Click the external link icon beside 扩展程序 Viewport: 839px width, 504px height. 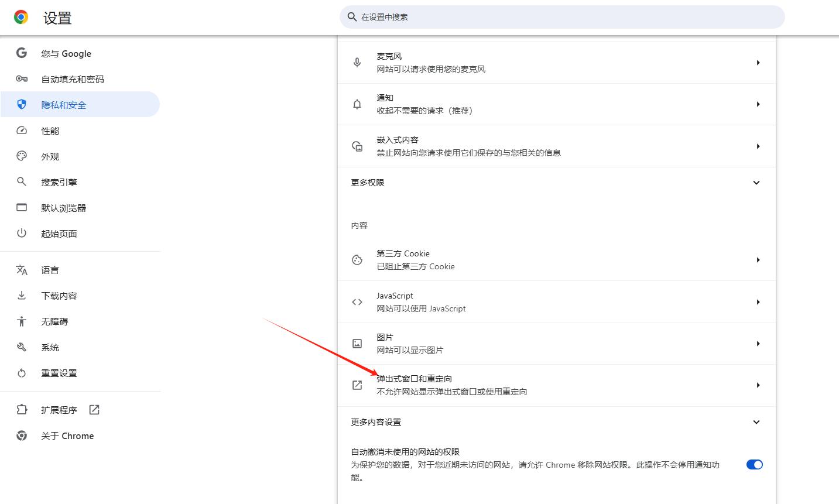[x=94, y=410]
